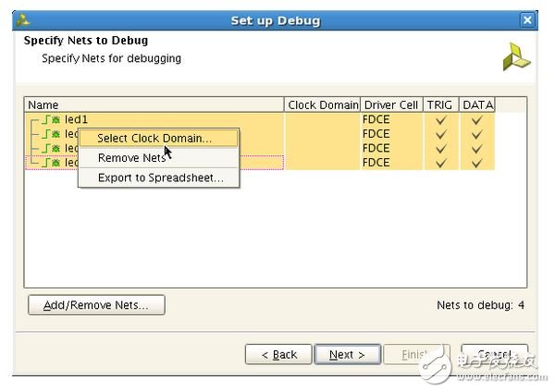Click the Vivado logo in the title bar
The image size is (555, 392).
(x=24, y=20)
